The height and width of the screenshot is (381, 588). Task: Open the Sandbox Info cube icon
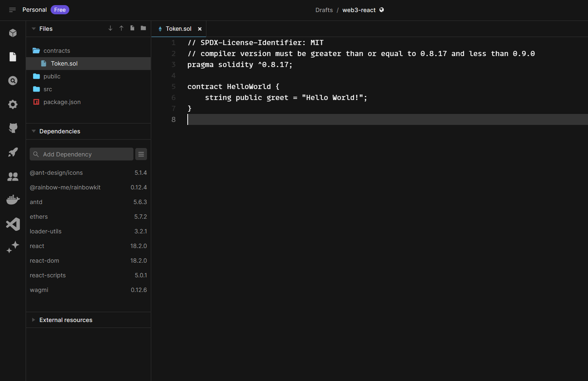(13, 33)
